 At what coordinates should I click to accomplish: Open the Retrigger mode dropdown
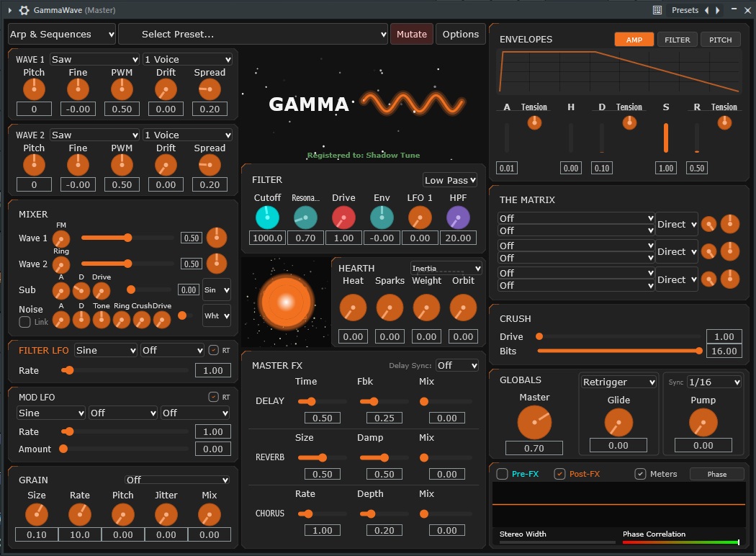618,382
